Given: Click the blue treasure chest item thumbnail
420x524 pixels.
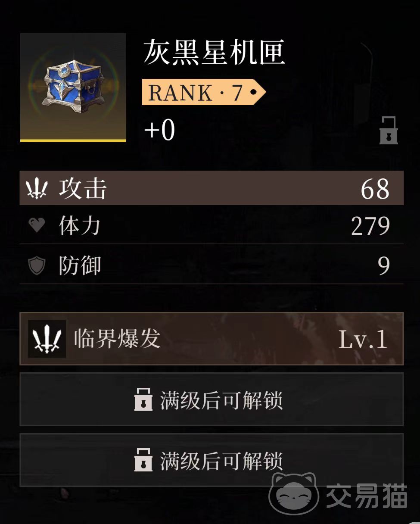Looking at the screenshot, I should point(73,87).
